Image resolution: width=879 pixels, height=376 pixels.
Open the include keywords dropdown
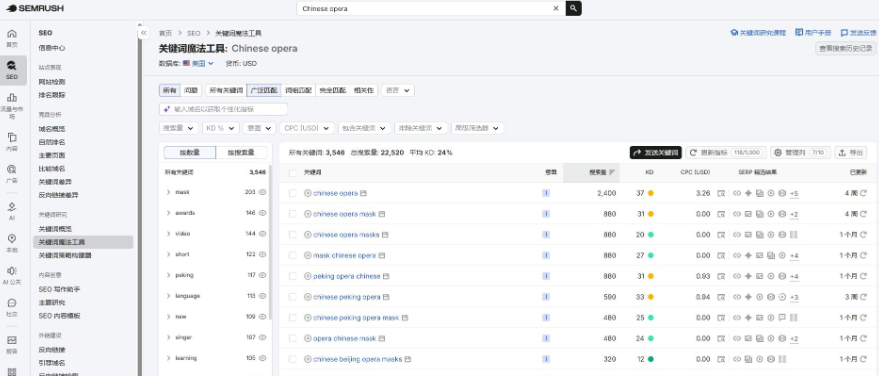point(364,128)
